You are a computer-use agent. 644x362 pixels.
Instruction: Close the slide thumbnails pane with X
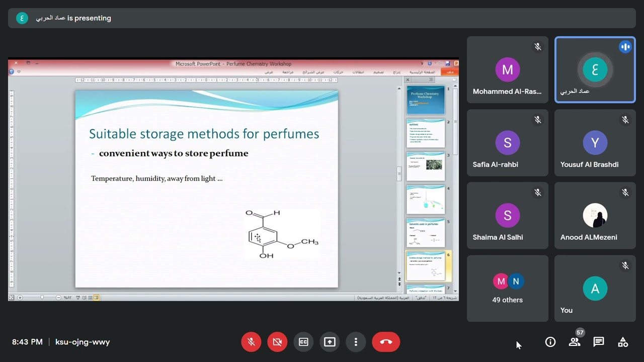point(408,79)
